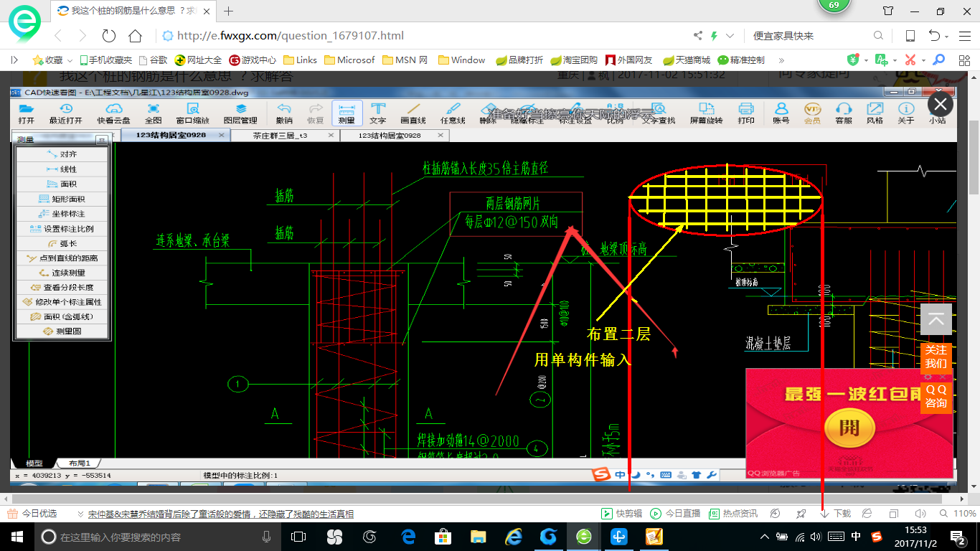Click the lightning speed-mode icon
The width and height of the screenshot is (980, 551).
click(x=714, y=36)
